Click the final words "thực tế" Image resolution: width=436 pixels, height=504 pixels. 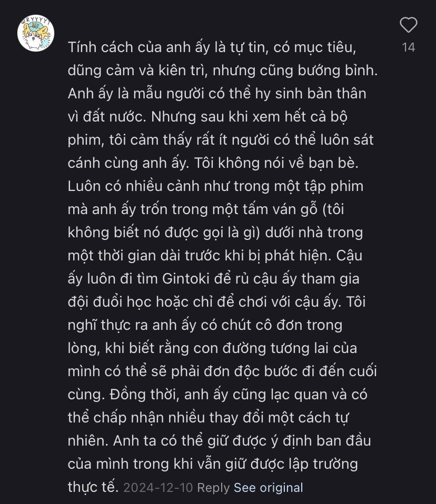coord(92,487)
